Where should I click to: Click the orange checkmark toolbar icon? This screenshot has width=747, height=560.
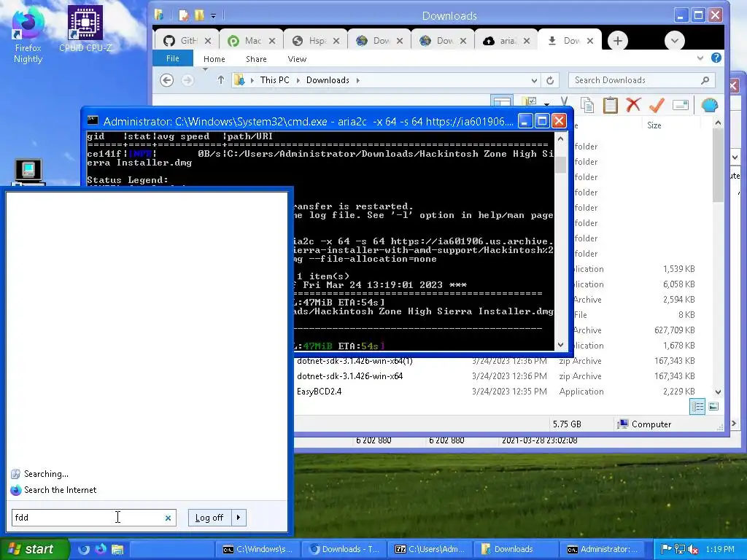pos(657,105)
